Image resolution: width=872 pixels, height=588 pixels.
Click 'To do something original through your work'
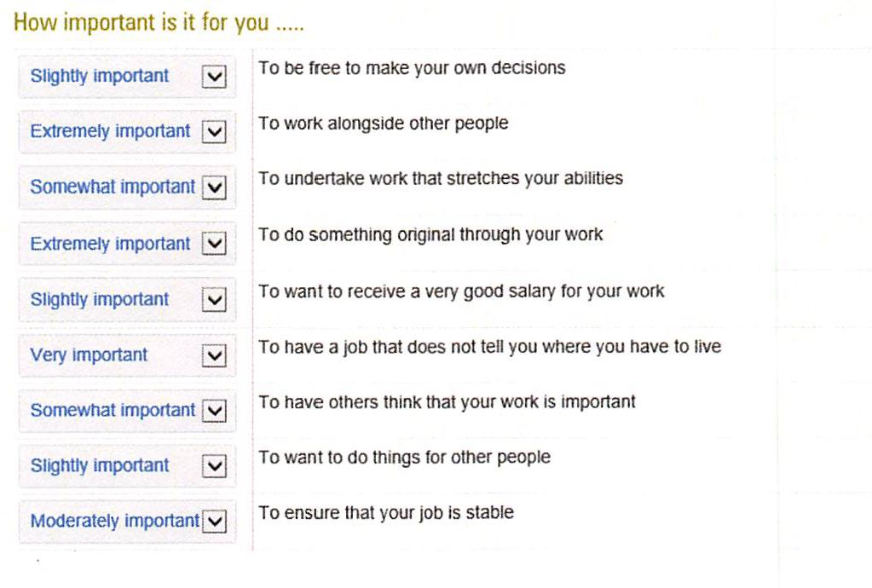point(430,235)
